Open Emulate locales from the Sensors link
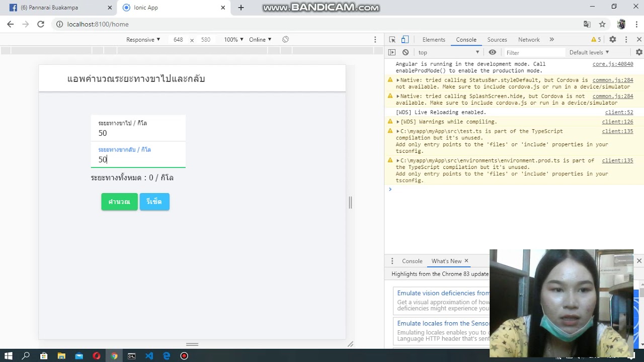 pos(443,323)
